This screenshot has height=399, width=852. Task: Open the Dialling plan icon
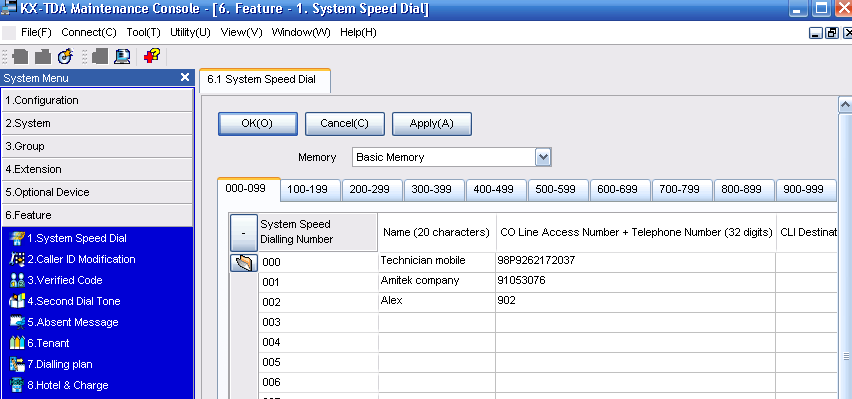[17, 364]
